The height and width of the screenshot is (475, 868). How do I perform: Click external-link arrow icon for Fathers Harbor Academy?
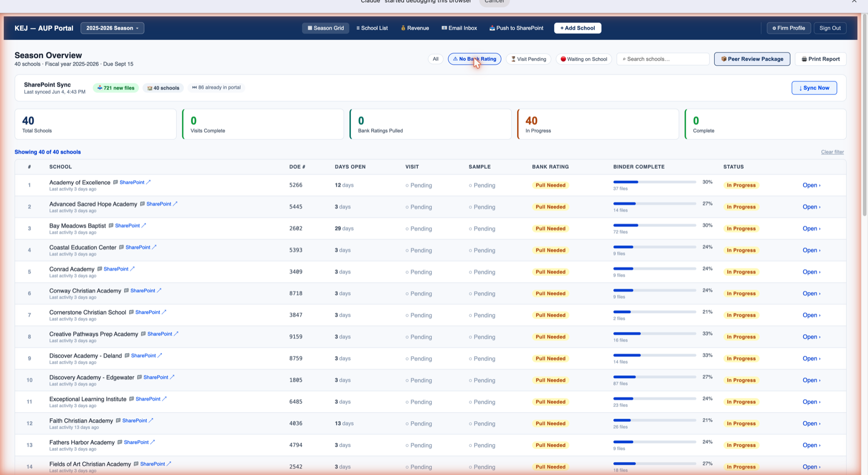153,442
